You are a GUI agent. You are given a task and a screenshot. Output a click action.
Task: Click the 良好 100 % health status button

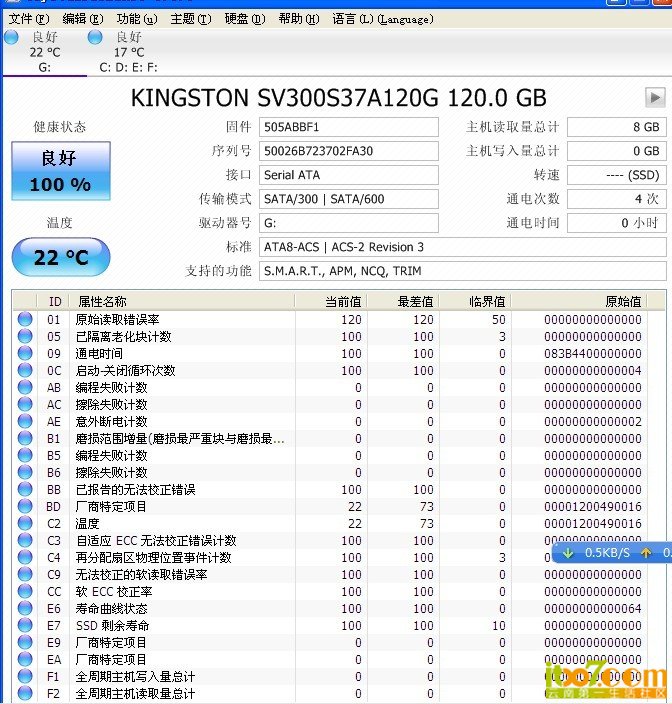coord(61,171)
